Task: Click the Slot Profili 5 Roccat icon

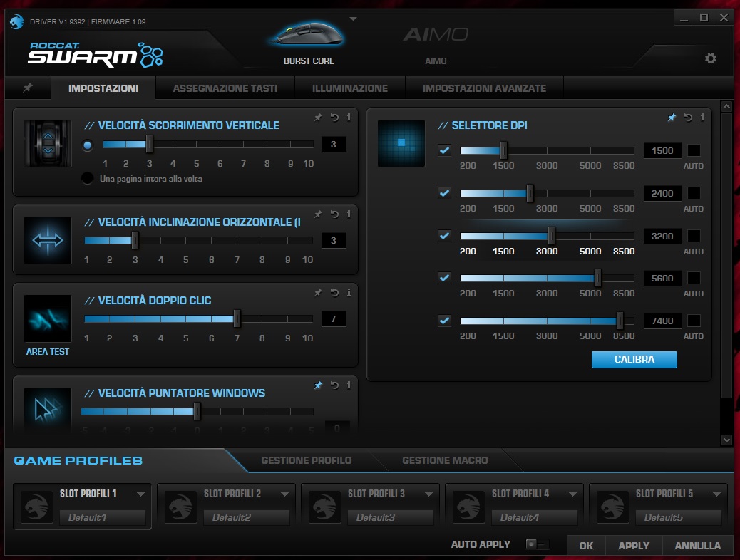Action: [x=612, y=507]
